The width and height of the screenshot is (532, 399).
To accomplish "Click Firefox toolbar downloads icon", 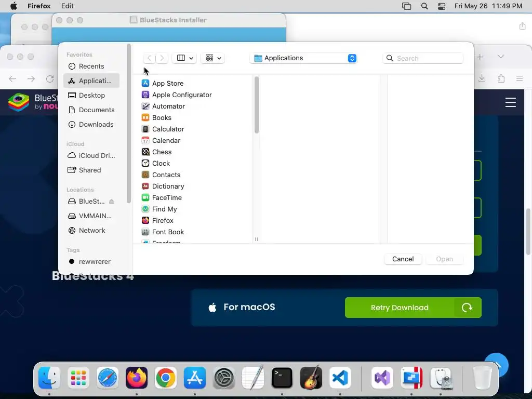I will coord(482,79).
